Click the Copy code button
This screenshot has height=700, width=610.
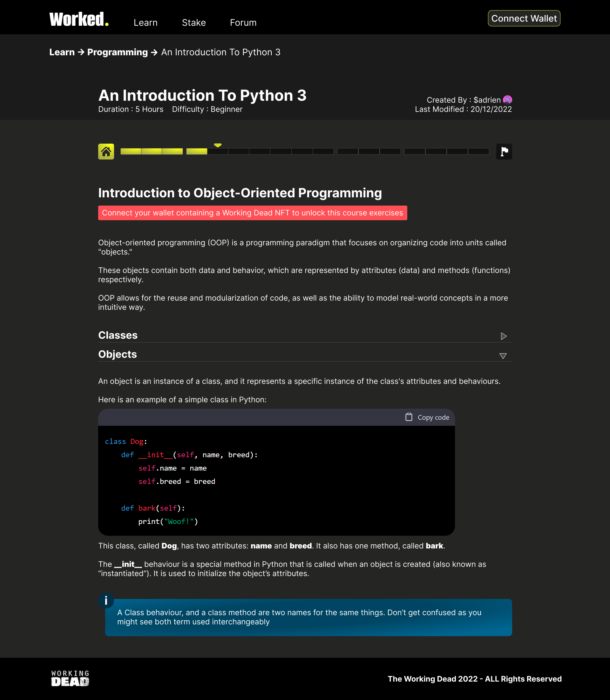click(433, 418)
